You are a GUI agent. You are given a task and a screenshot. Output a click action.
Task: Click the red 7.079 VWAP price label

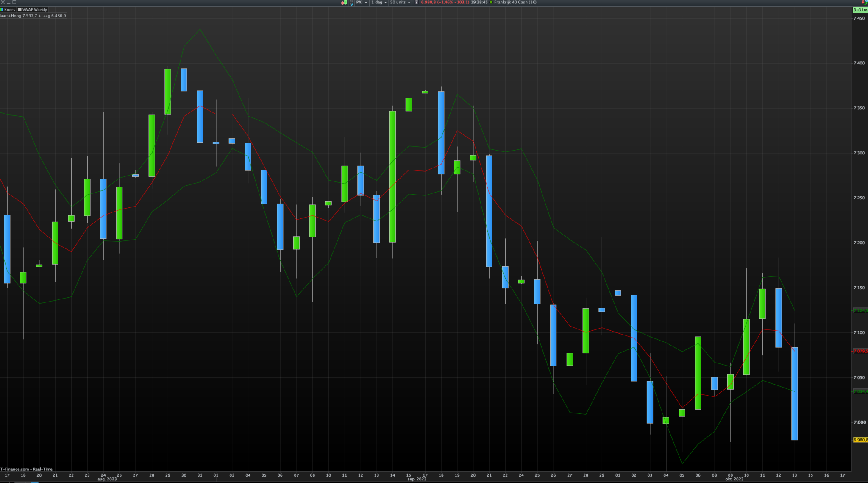(860, 351)
